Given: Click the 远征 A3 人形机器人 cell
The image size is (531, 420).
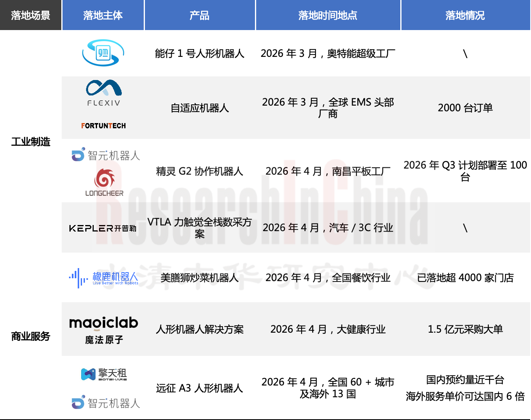Looking at the screenshot, I should coord(200,388).
